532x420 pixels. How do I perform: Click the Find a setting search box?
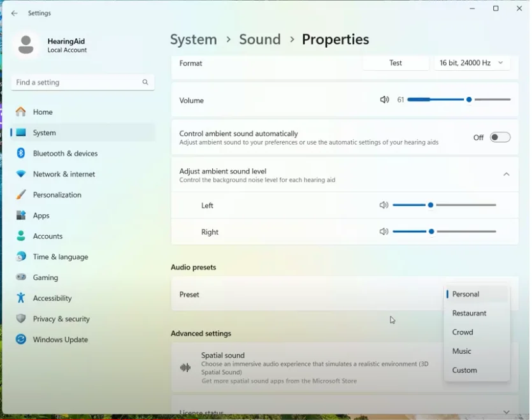click(83, 82)
